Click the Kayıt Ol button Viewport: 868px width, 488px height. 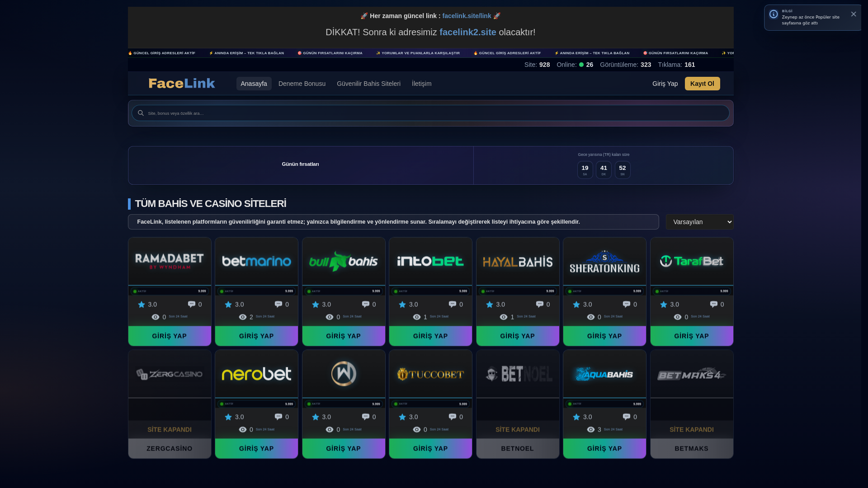point(703,84)
